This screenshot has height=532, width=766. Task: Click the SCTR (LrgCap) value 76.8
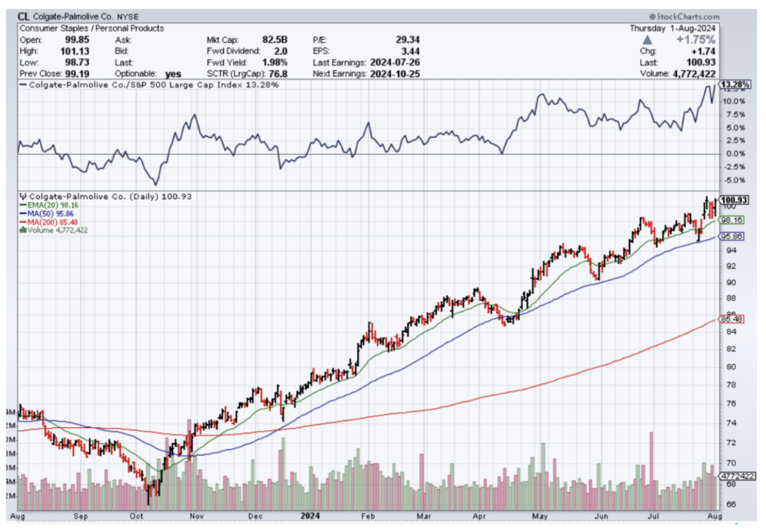pyautogui.click(x=278, y=73)
